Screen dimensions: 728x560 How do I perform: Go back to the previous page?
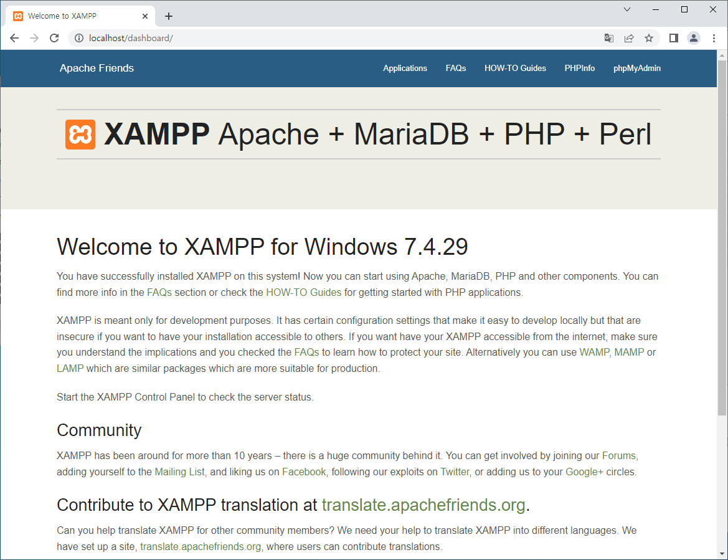[x=14, y=38]
